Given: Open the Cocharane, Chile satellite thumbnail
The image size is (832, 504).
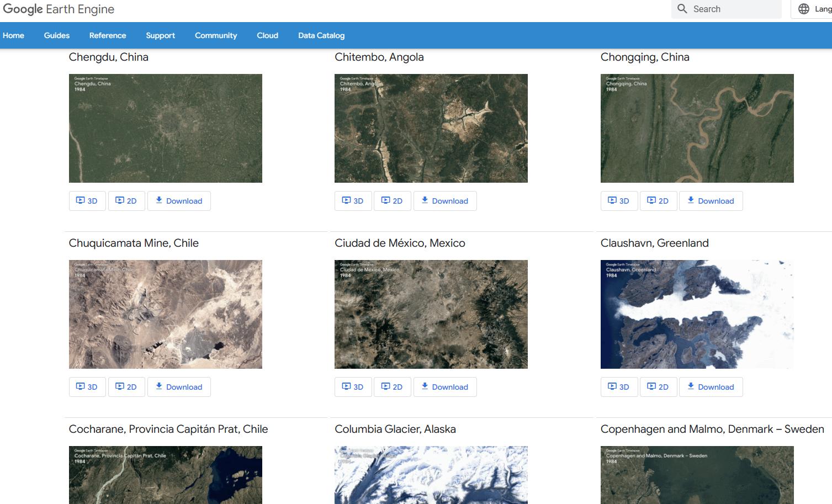Looking at the screenshot, I should click(165, 475).
